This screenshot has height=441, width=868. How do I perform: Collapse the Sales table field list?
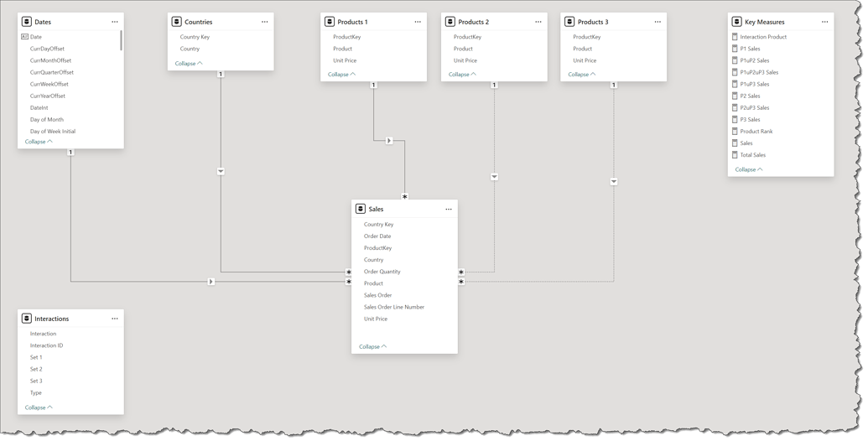373,346
